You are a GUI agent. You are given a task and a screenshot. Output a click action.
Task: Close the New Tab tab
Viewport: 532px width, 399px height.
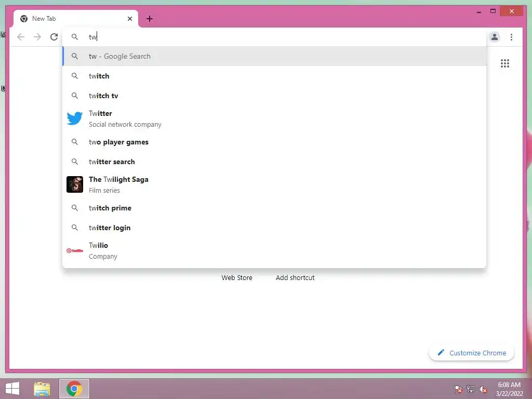coord(129,19)
